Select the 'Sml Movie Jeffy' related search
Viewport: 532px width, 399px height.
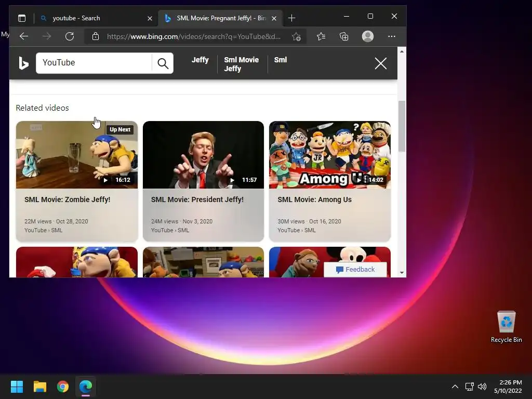tap(241, 64)
